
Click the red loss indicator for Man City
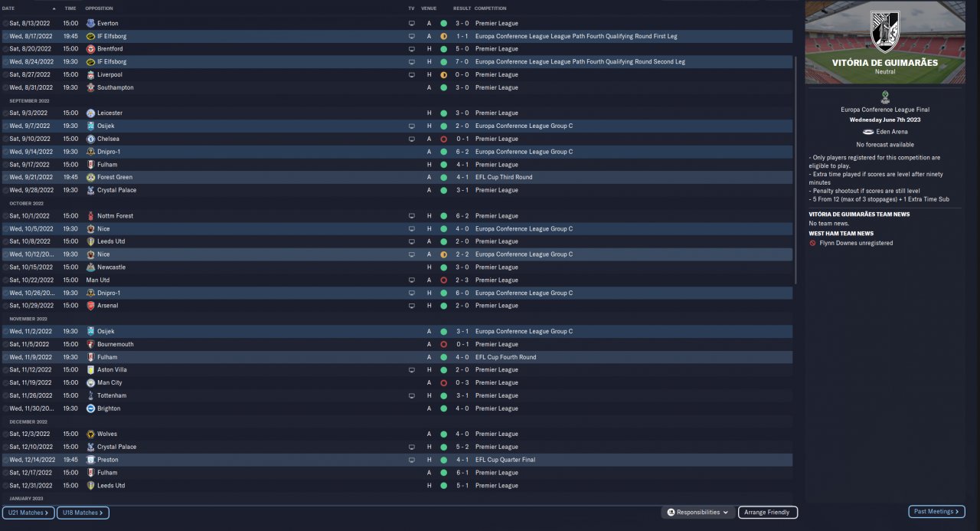pyautogui.click(x=443, y=382)
